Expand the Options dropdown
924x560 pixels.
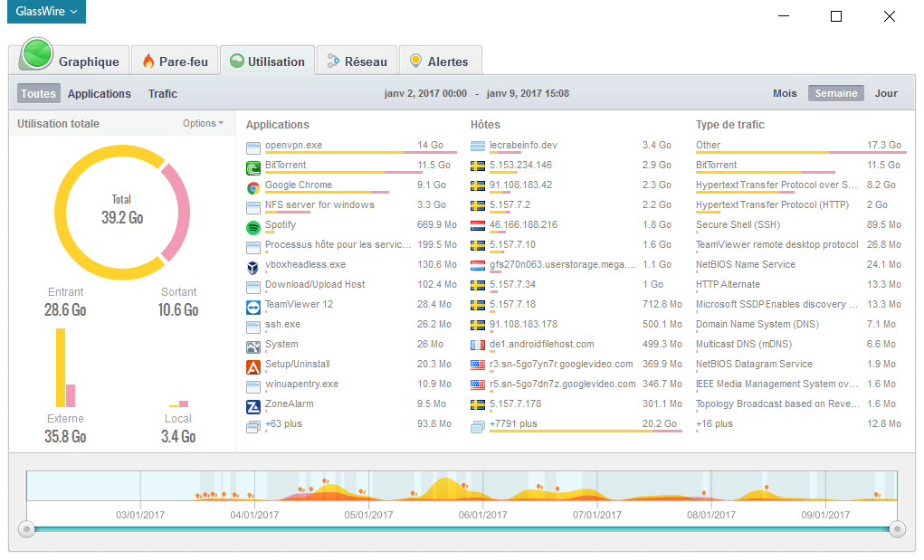[203, 123]
